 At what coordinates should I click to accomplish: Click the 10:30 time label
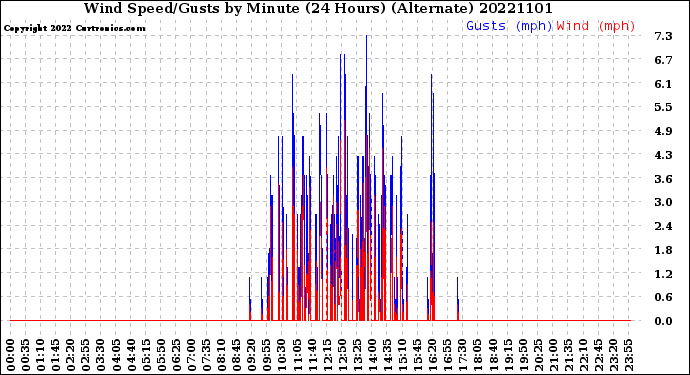tap(282, 355)
